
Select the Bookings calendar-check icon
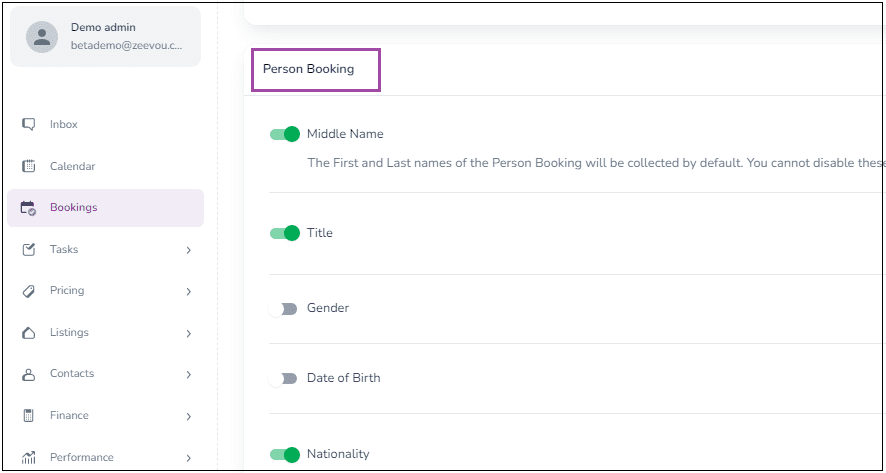[28, 208]
